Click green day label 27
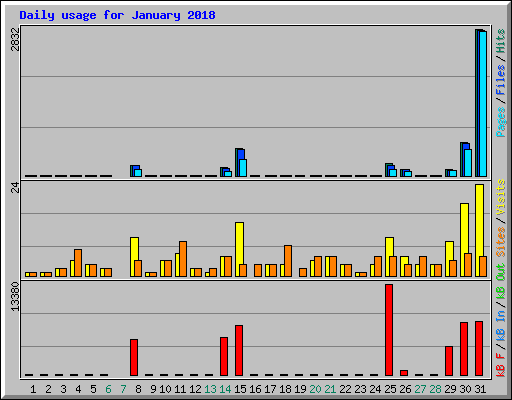The width and height of the screenshot is (512, 400). (x=420, y=389)
